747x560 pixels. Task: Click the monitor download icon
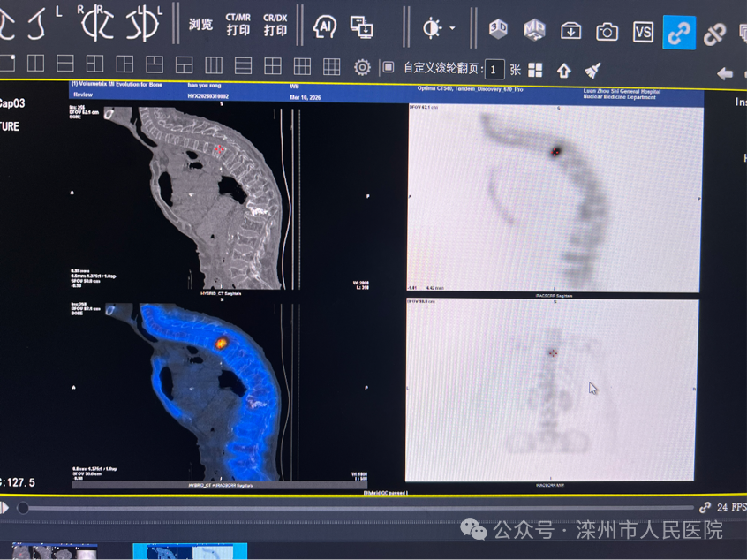[x=361, y=27]
